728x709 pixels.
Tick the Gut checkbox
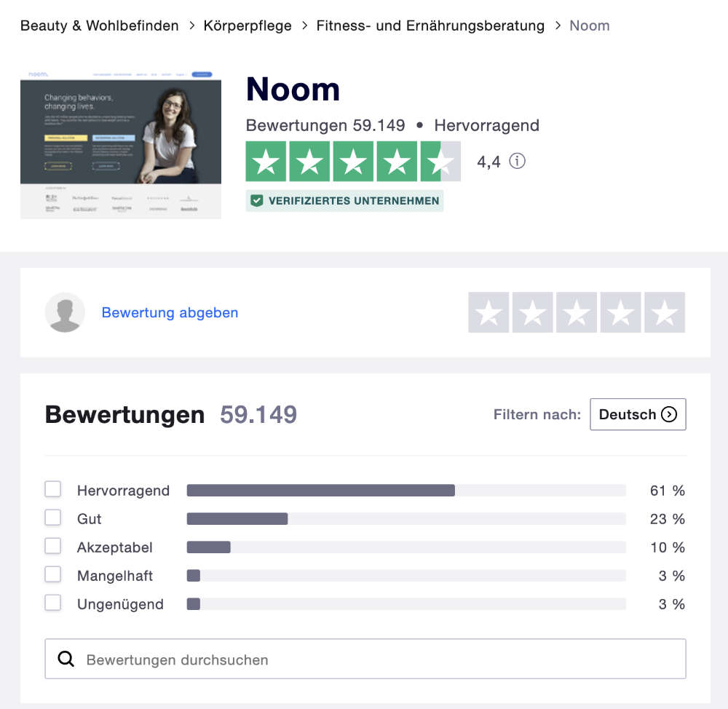tap(53, 518)
